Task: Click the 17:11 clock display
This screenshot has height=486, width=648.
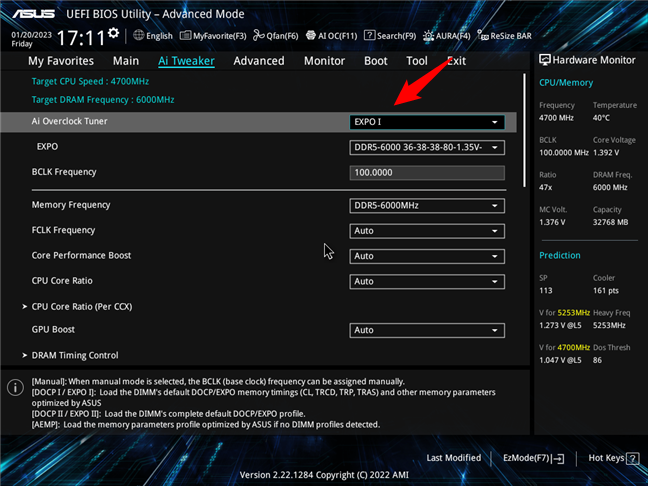Action: click(x=81, y=38)
